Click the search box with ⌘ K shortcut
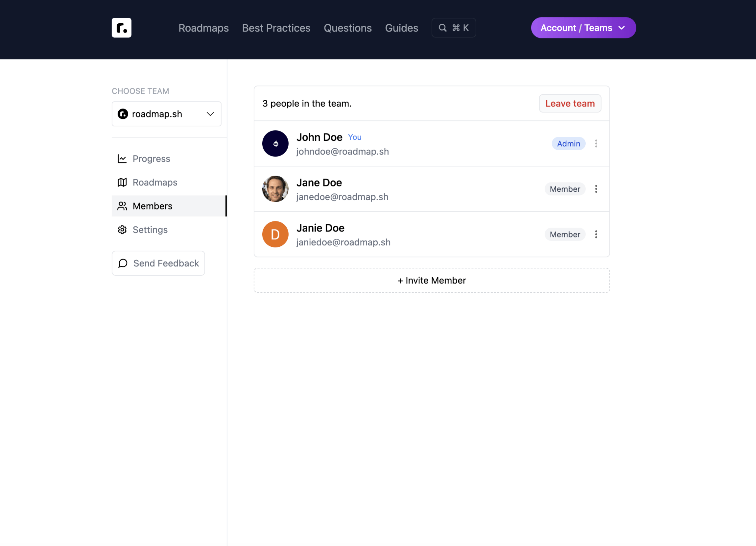The image size is (756, 546). pos(453,28)
